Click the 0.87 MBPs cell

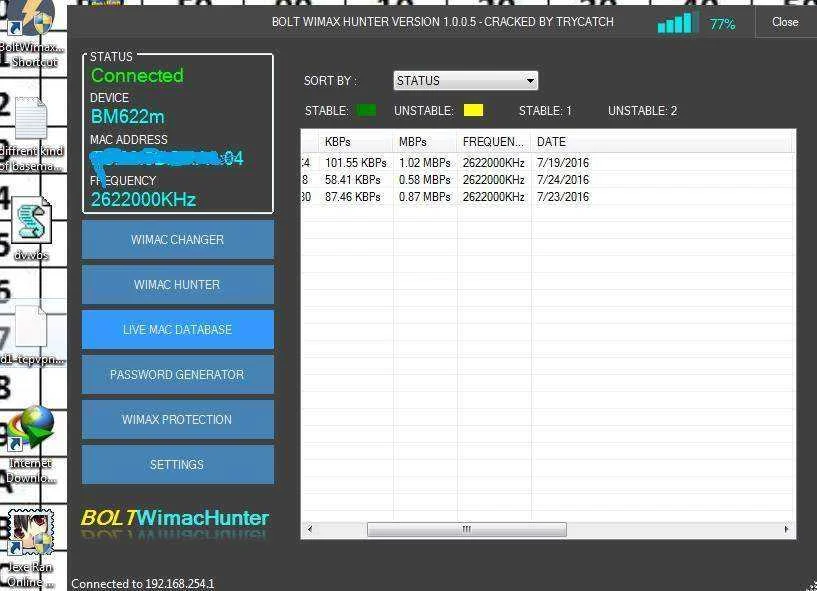(425, 197)
